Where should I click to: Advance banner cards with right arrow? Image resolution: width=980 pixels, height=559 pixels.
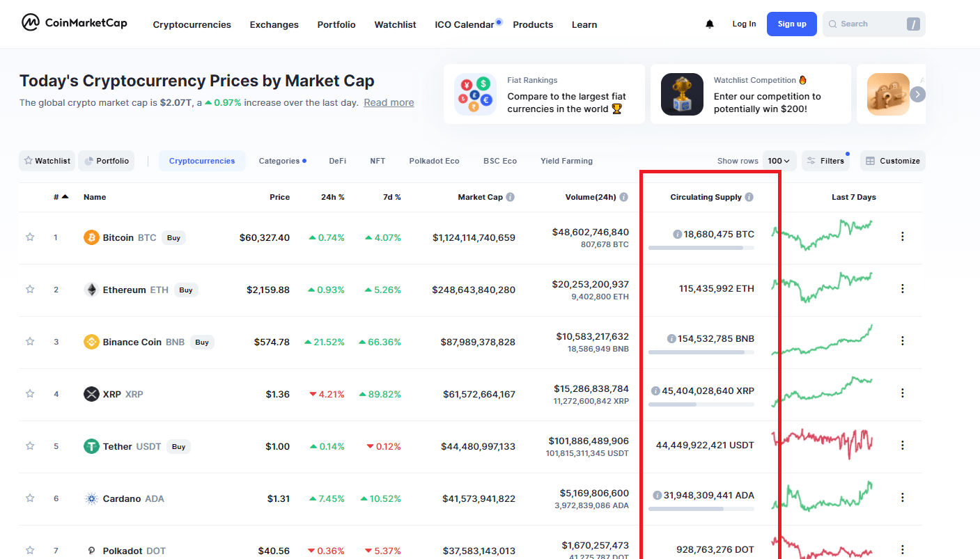(918, 94)
